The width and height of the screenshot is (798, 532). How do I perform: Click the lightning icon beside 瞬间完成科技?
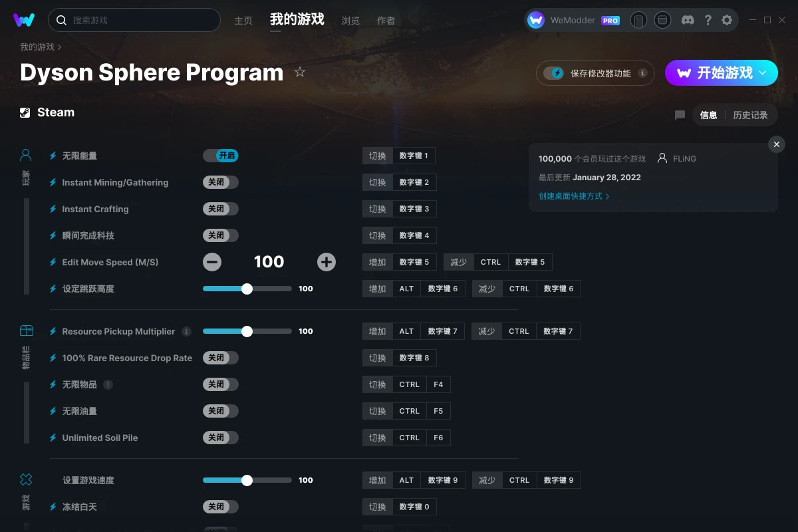53,235
